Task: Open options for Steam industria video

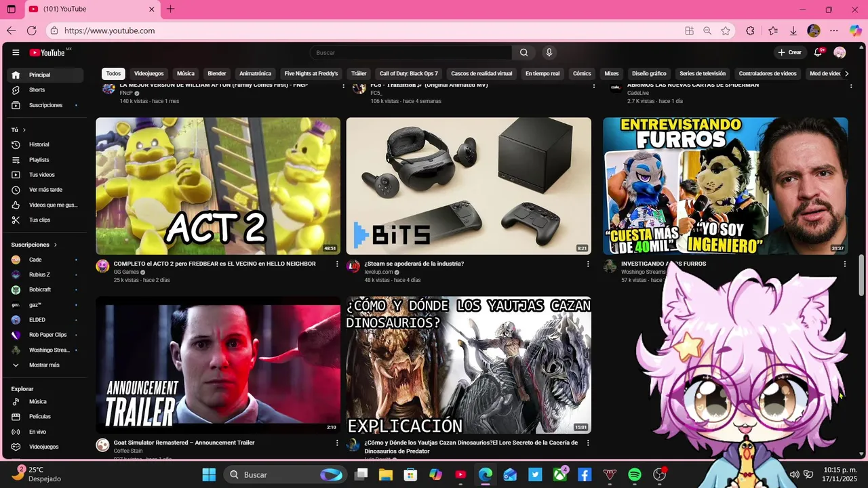Action: point(588,264)
